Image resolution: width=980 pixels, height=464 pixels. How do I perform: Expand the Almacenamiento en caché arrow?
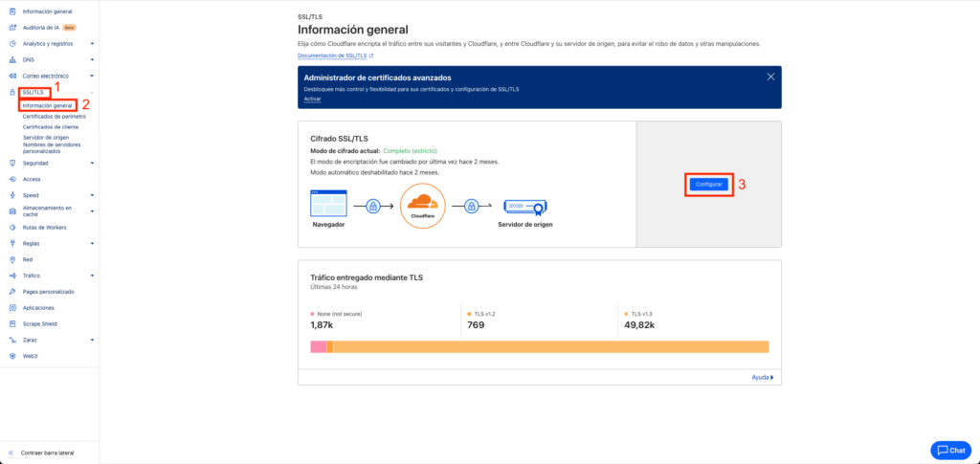point(92,211)
